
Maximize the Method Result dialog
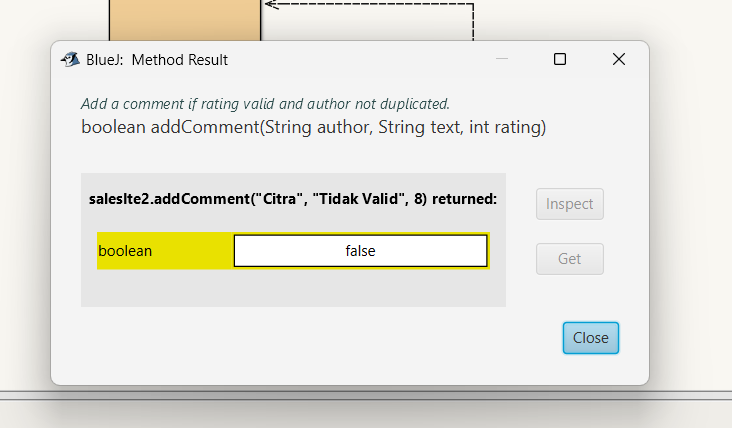coord(560,60)
